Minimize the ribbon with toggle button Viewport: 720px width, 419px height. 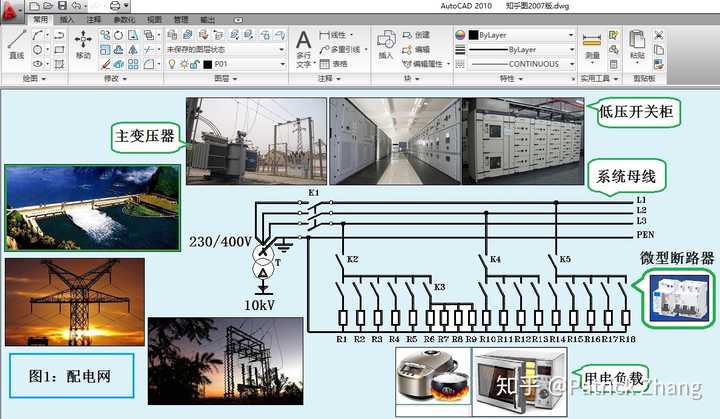[238, 20]
